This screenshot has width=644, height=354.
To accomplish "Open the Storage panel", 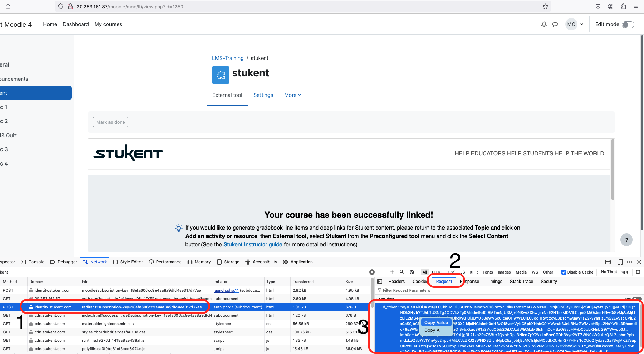I will (228, 262).
